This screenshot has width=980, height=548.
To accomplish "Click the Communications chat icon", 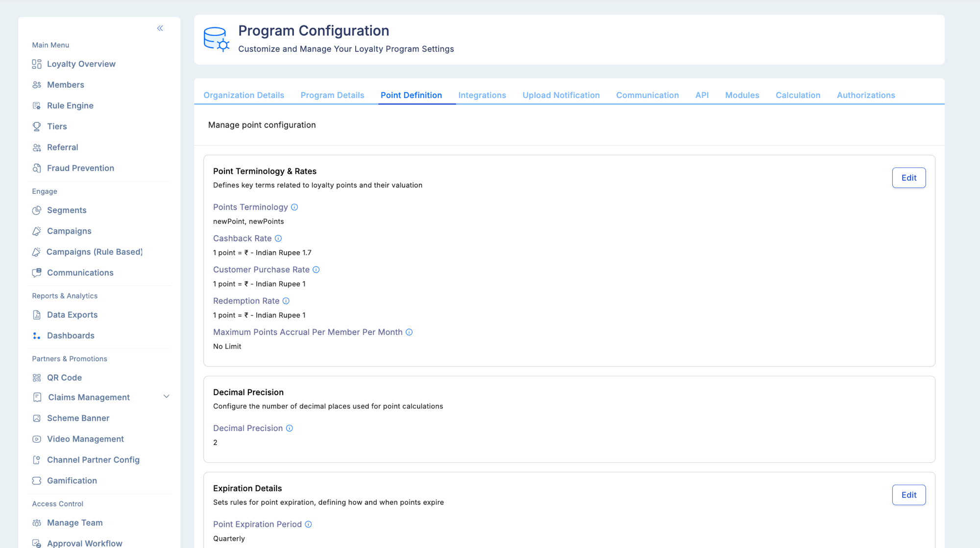I will point(37,273).
